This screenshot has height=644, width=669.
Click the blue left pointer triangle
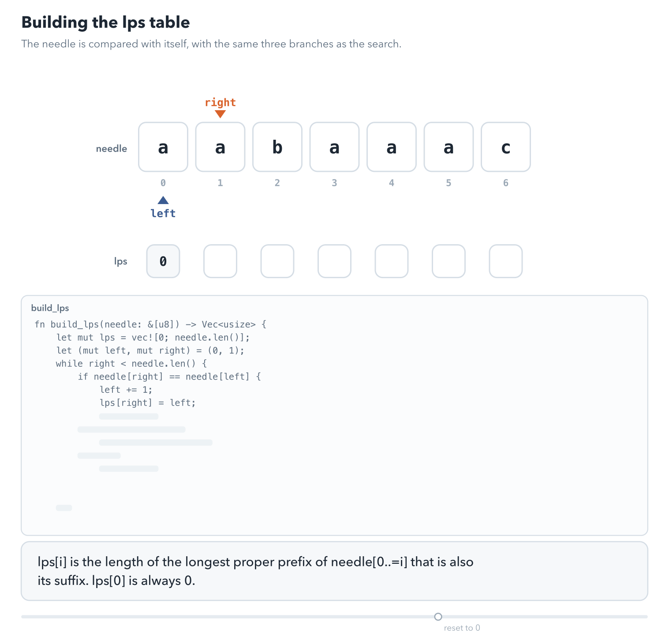pos(163,200)
